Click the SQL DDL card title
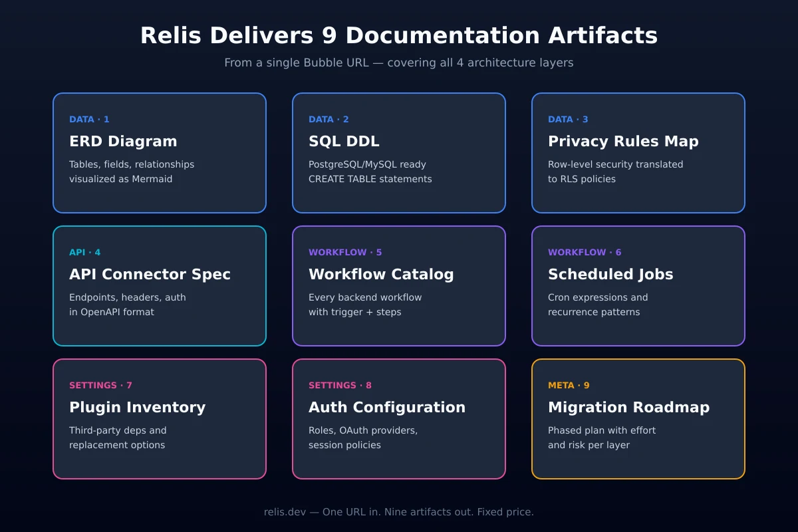This screenshot has width=798, height=532. click(344, 141)
